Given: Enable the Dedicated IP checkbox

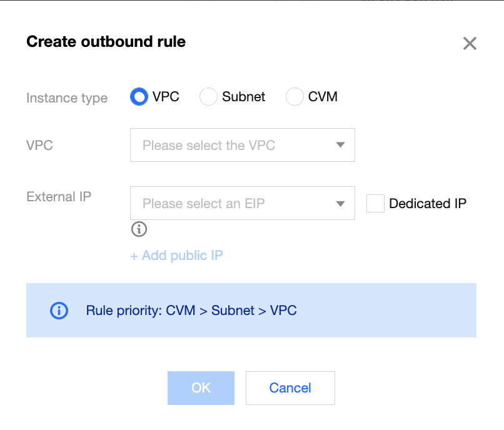Looking at the screenshot, I should pyautogui.click(x=375, y=204).
